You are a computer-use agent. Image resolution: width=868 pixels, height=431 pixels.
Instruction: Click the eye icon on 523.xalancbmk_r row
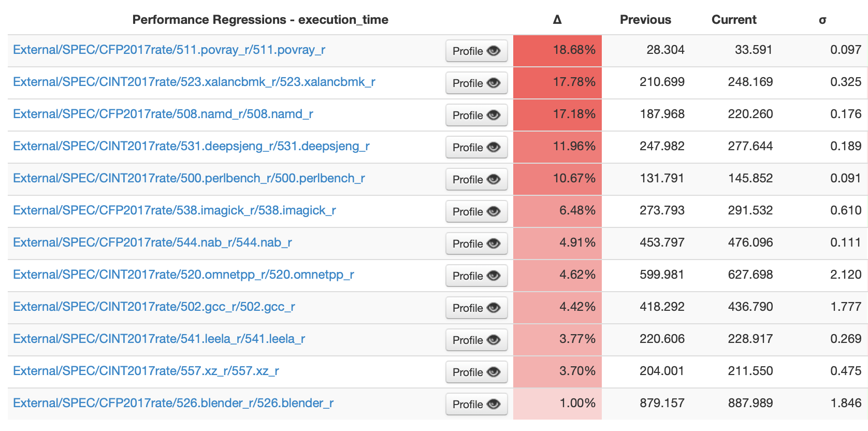tap(493, 82)
